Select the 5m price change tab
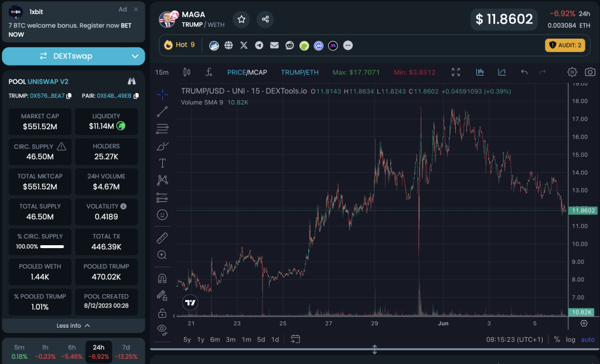Image resolution: width=600 pixels, height=364 pixels. click(19, 352)
